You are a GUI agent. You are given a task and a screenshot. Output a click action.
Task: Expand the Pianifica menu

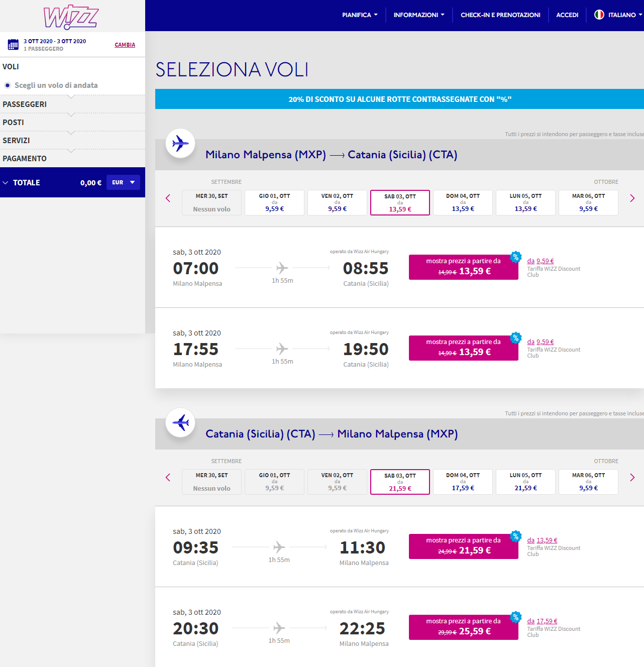tap(360, 15)
